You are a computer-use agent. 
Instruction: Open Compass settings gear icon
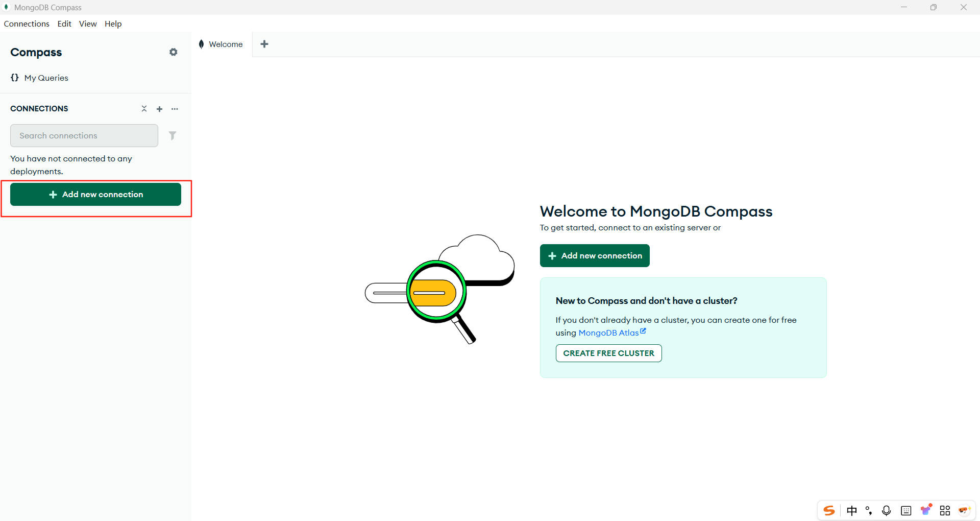pyautogui.click(x=174, y=52)
